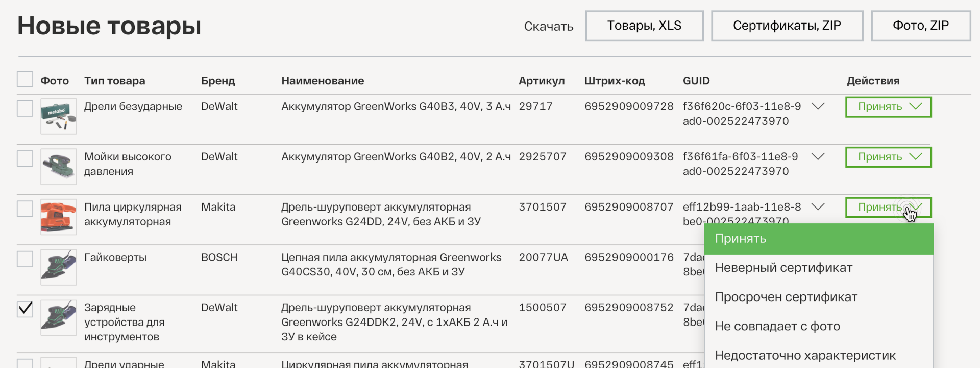Select Неверный сертификат from the menu
This screenshot has height=368, width=980.
coord(783,268)
